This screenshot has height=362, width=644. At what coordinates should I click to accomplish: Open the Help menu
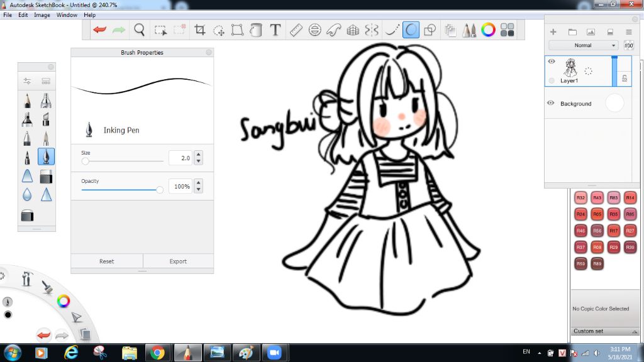(x=89, y=15)
